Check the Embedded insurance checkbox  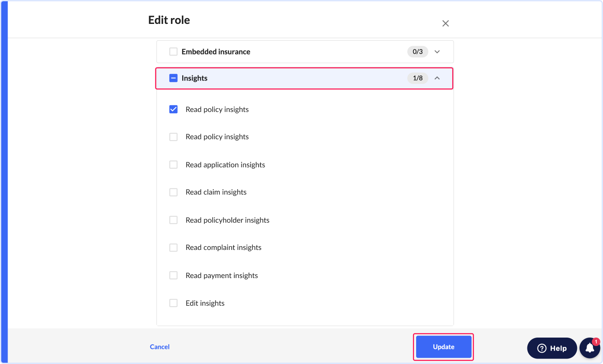point(173,52)
